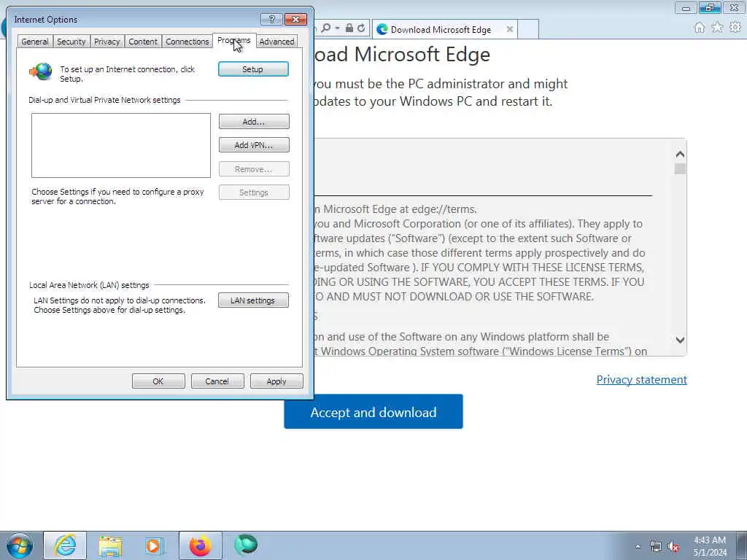Open the Privacy tab

(107, 42)
